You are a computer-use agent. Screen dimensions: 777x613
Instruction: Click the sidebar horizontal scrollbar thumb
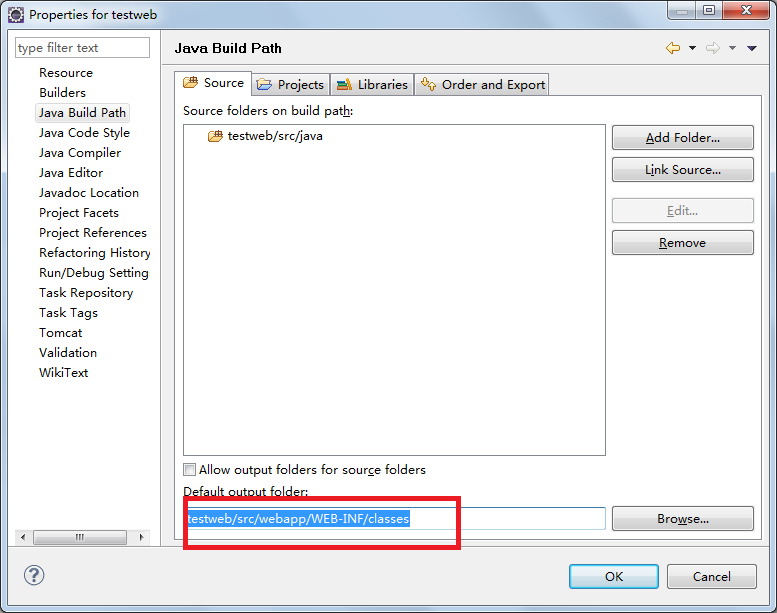[x=80, y=537]
